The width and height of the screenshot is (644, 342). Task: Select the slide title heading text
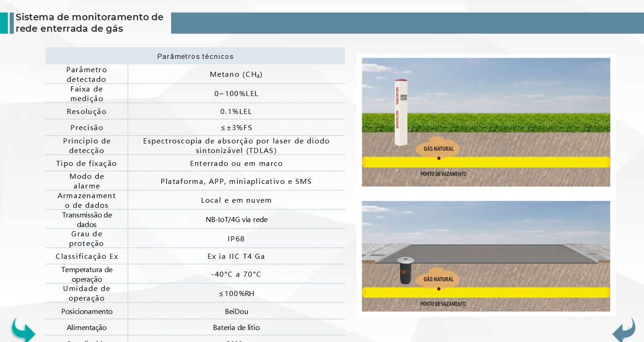(89, 23)
